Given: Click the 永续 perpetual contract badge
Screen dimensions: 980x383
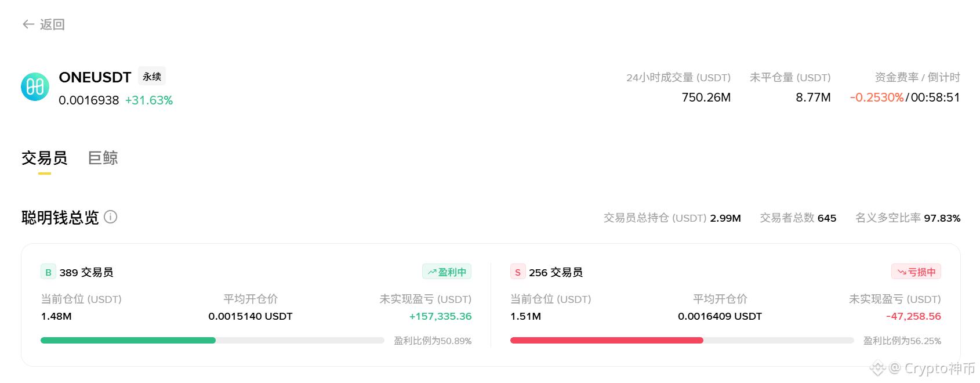Looking at the screenshot, I should pyautogui.click(x=152, y=77).
